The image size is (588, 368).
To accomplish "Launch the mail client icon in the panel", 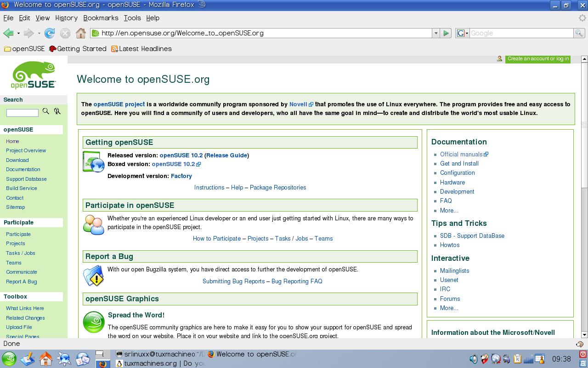I will click(x=83, y=359).
